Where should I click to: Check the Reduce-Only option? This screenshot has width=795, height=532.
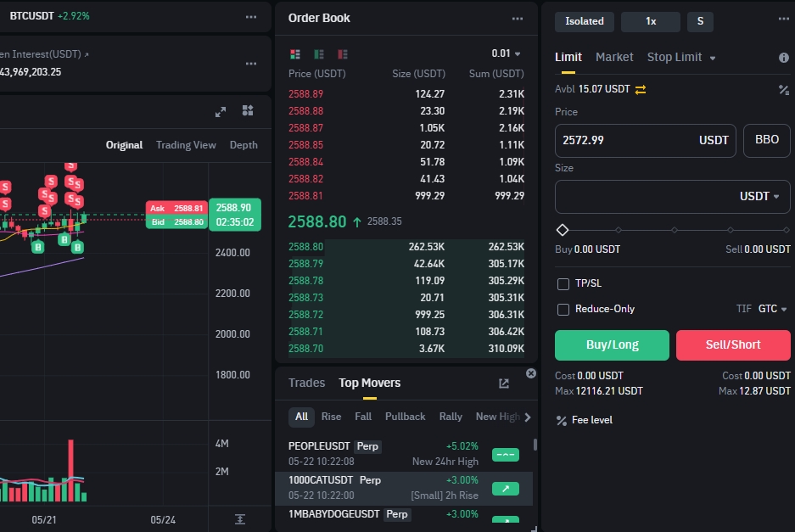click(563, 309)
